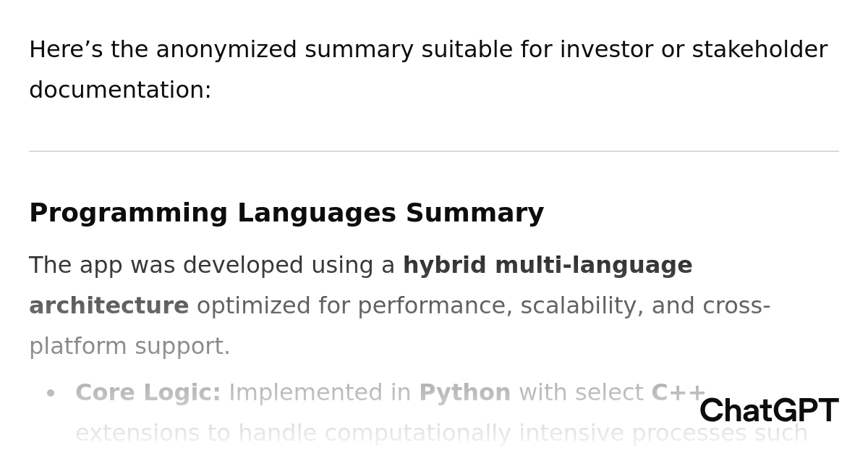Click the word 'scalability' in paragraph
Screen dimensions: 868x456
click(581, 306)
